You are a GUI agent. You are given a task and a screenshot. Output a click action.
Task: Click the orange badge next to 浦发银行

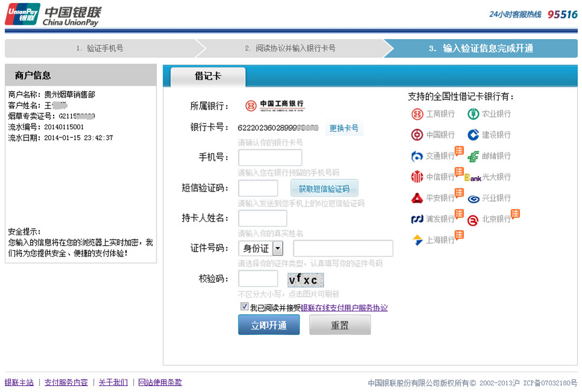pyautogui.click(x=459, y=214)
